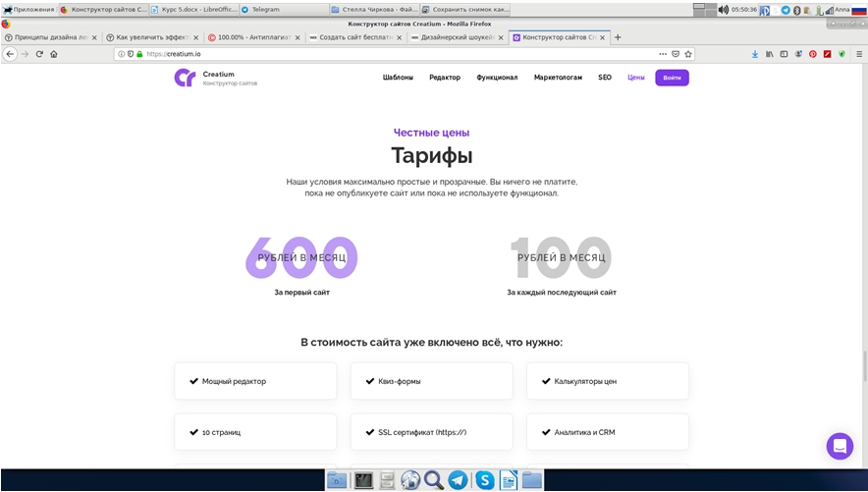Open Telegram from the dock
This screenshot has width=868, height=492.
pos(458,480)
